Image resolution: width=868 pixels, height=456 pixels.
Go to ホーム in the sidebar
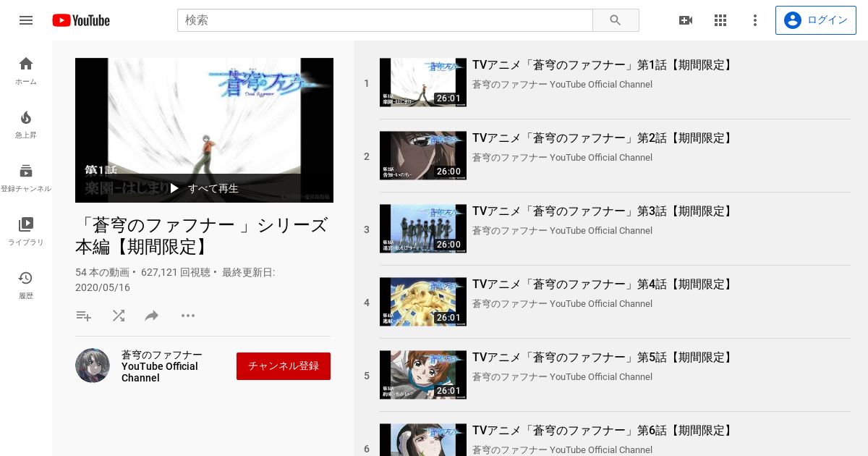[x=26, y=71]
